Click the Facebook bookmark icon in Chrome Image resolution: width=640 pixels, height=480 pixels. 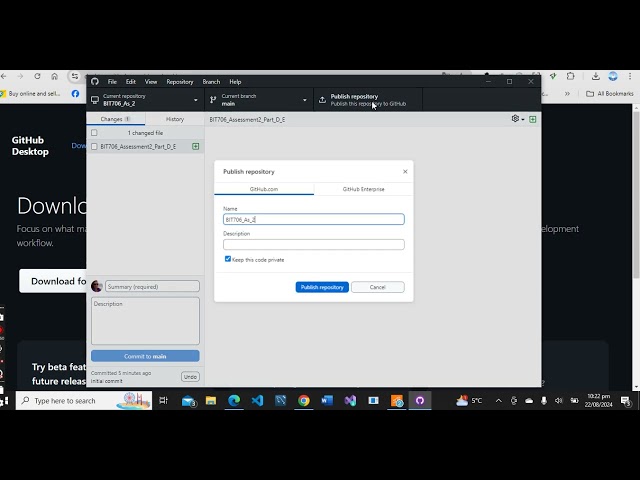(76, 93)
